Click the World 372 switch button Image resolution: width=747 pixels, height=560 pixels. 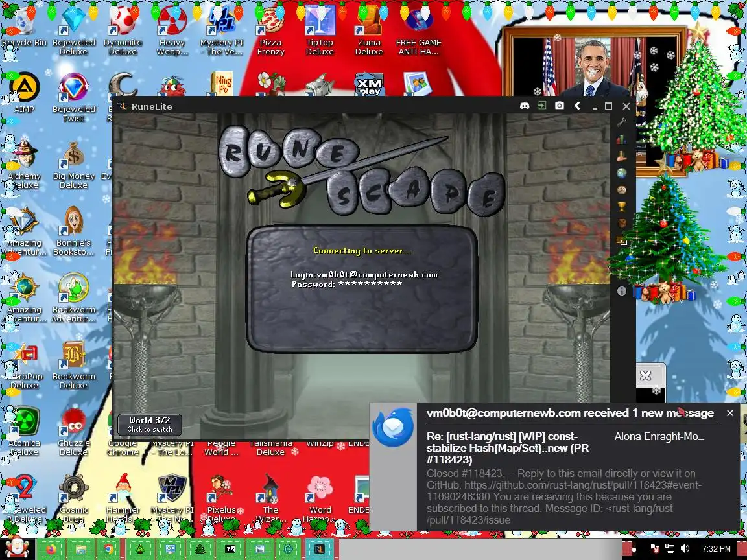pyautogui.click(x=150, y=425)
